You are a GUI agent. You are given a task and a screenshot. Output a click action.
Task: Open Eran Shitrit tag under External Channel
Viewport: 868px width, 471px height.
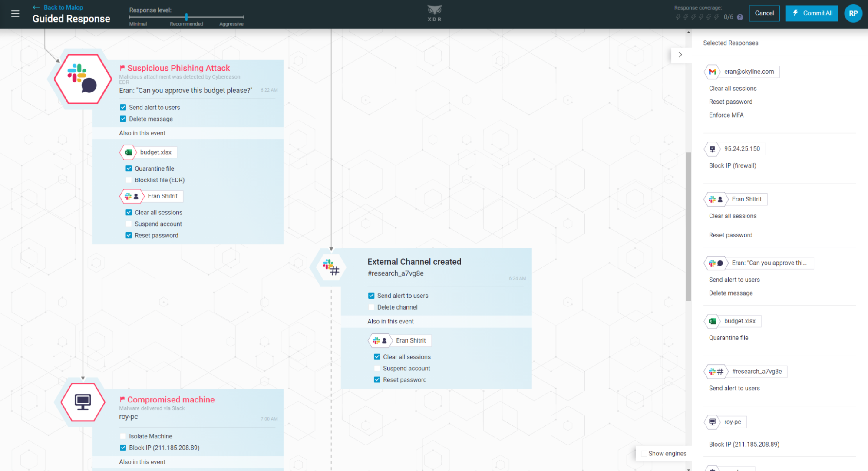coord(410,341)
